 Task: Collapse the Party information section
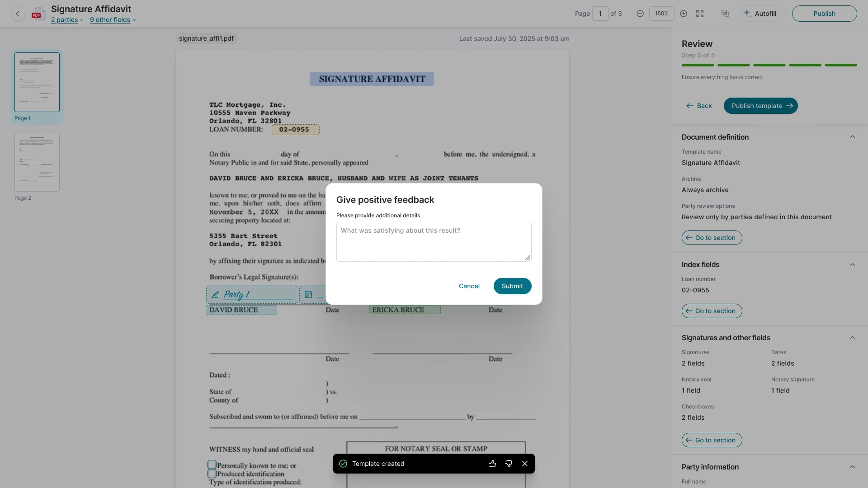pyautogui.click(x=852, y=467)
